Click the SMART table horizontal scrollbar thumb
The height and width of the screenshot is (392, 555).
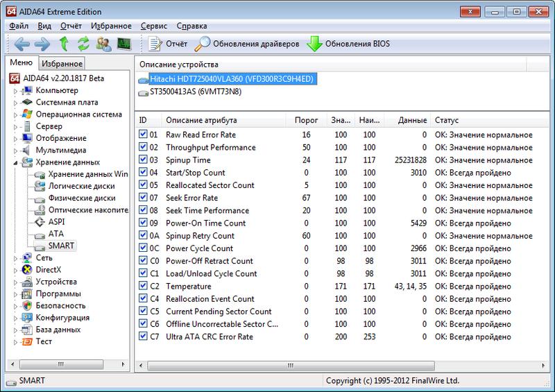pos(291,366)
